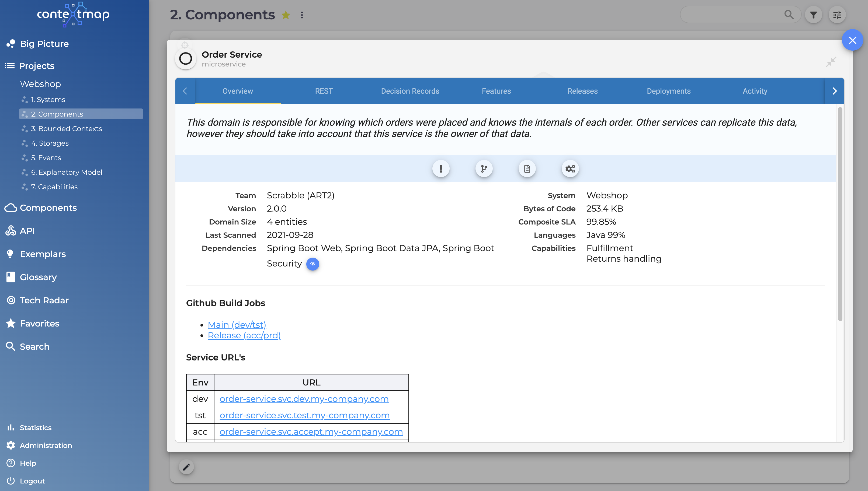Open Release (acc/prd) build job link
Image resolution: width=868 pixels, height=491 pixels.
click(244, 335)
